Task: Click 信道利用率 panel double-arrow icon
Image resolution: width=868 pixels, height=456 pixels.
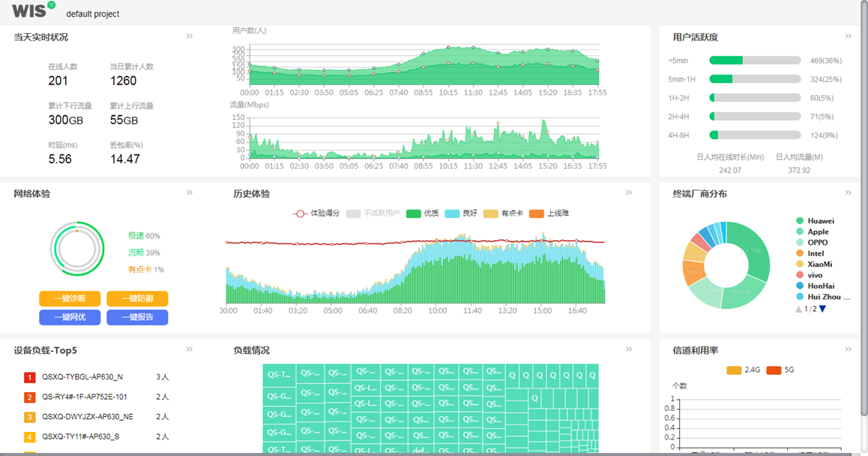Action: click(849, 349)
